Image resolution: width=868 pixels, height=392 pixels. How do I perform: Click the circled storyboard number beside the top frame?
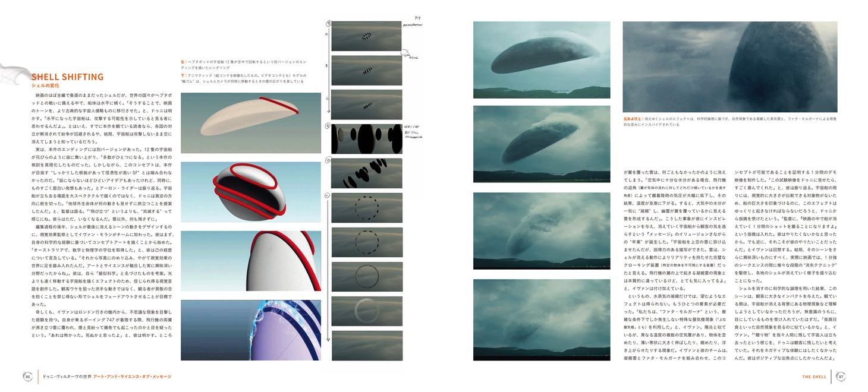tap(327, 24)
